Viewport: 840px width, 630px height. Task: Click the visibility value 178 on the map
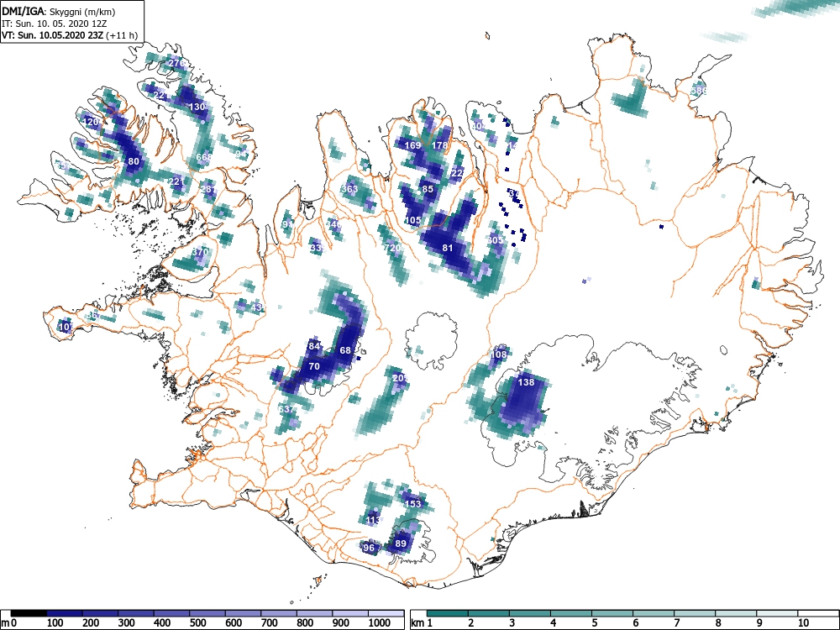439,145
